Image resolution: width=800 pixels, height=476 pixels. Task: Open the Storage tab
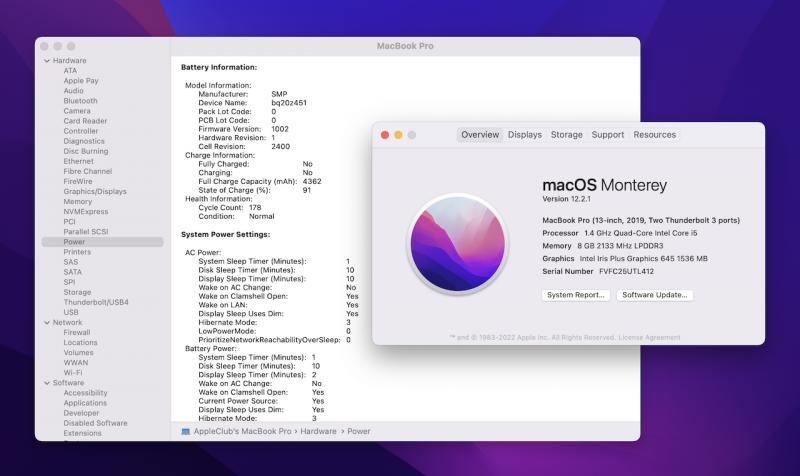click(x=566, y=135)
